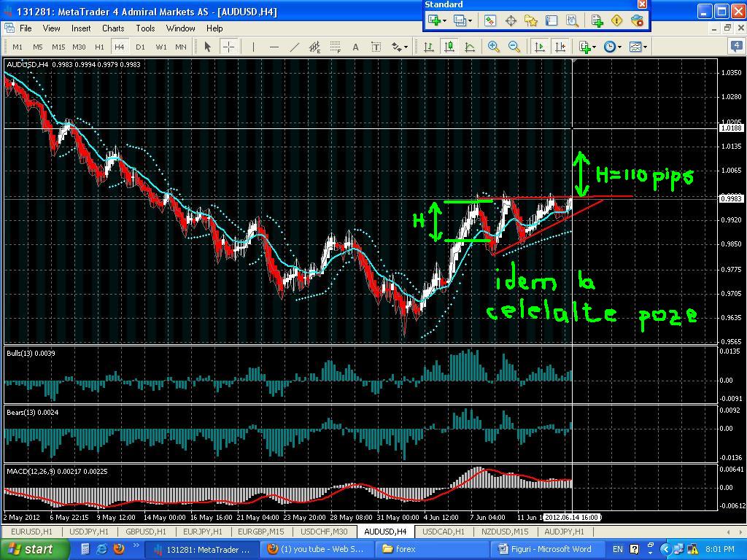Click the Windows start button
This screenshot has width=747, height=560.
pos(29,549)
